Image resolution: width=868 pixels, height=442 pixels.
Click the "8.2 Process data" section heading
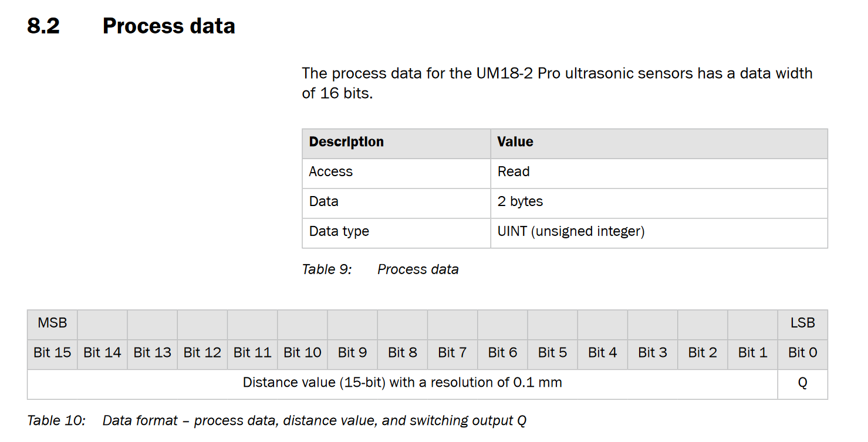coord(131,26)
